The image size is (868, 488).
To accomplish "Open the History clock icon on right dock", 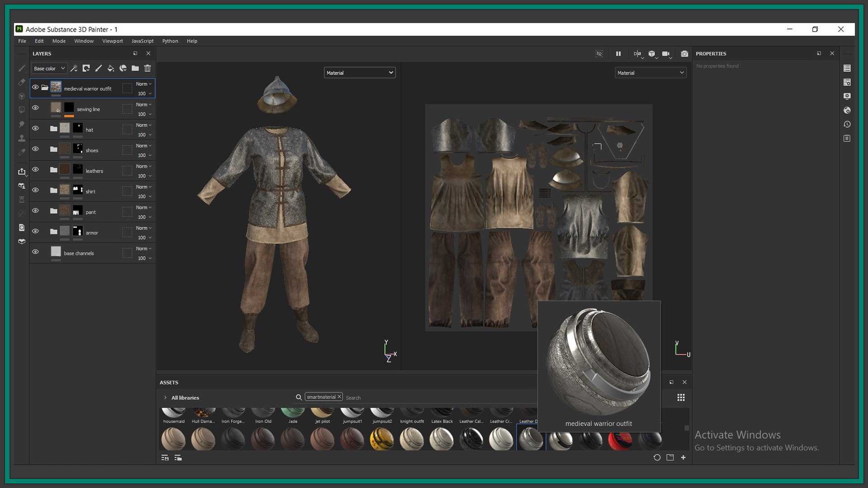I will pos(847,124).
